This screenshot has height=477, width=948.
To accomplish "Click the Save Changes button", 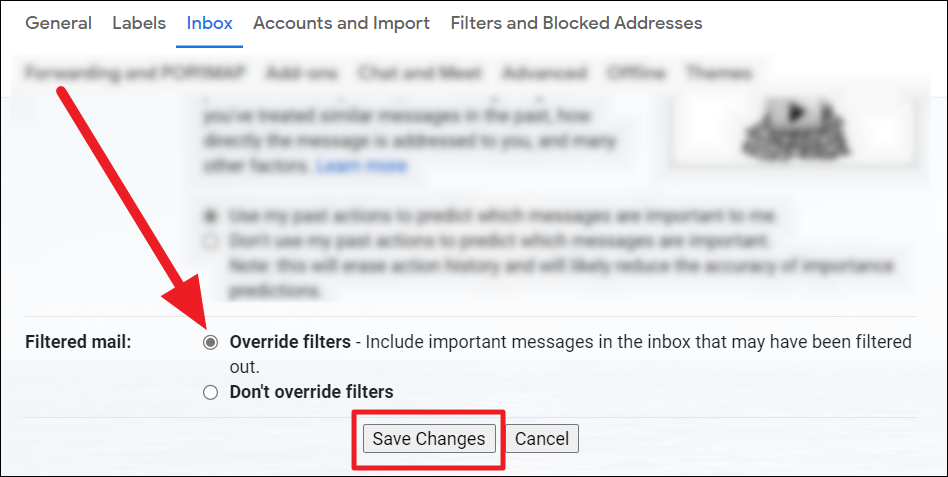I will coord(429,438).
